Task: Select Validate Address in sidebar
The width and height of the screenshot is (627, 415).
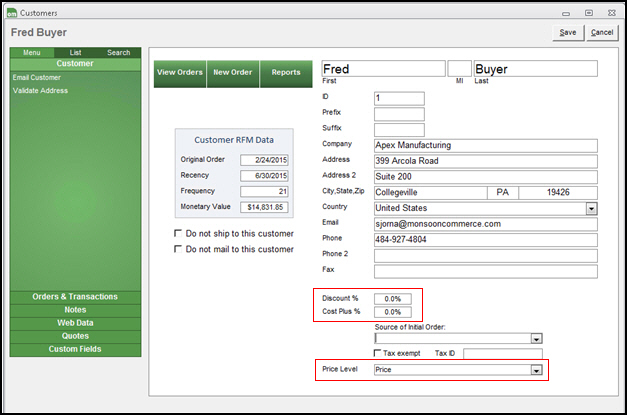Action: coord(40,90)
